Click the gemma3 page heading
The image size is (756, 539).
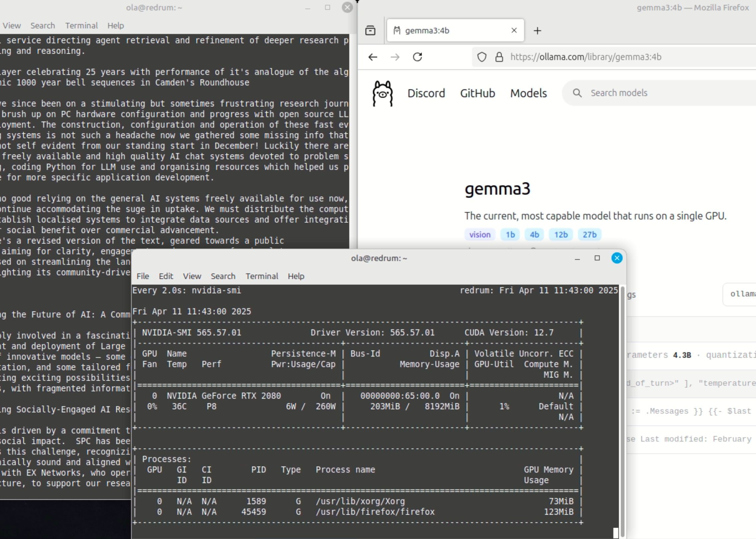[497, 189]
